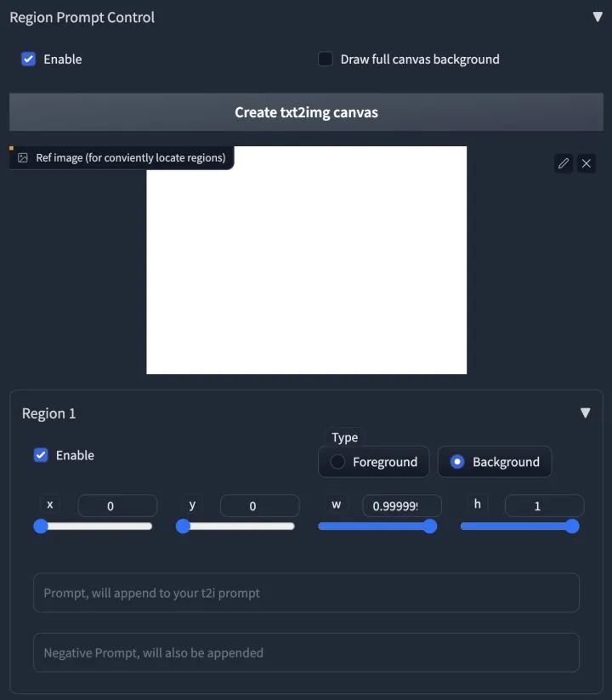Screen dimensions: 612x700
Task: Click the x position slider handle
Action: pyautogui.click(x=41, y=526)
